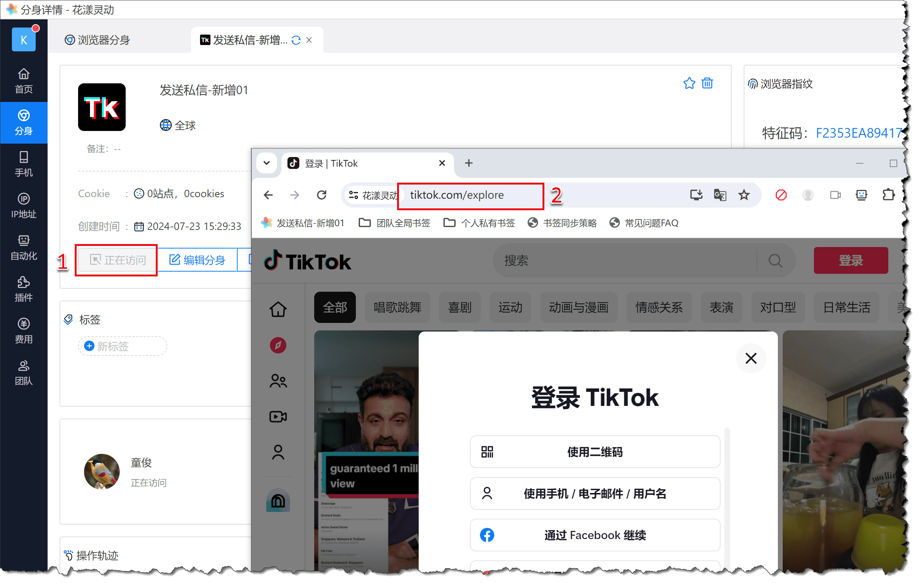The width and height of the screenshot is (924, 583).
Task: Bookmark this page with star
Action: [744, 195]
